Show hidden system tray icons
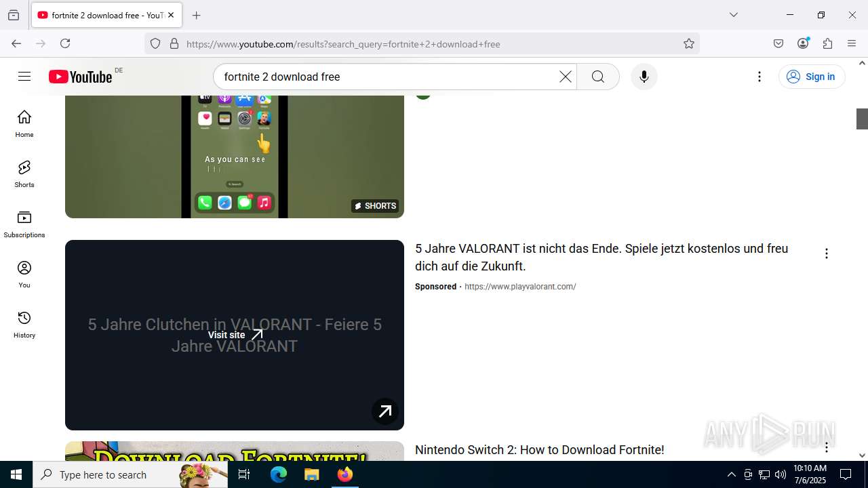 tap(731, 474)
